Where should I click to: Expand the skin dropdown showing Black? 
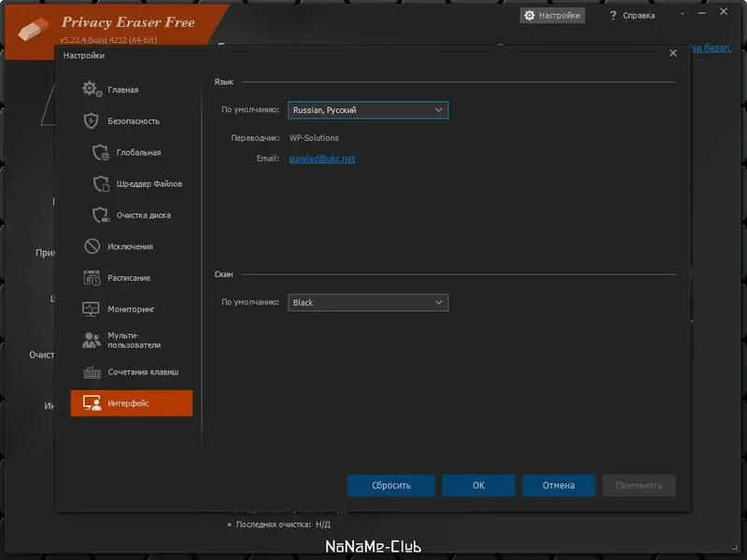(368, 302)
